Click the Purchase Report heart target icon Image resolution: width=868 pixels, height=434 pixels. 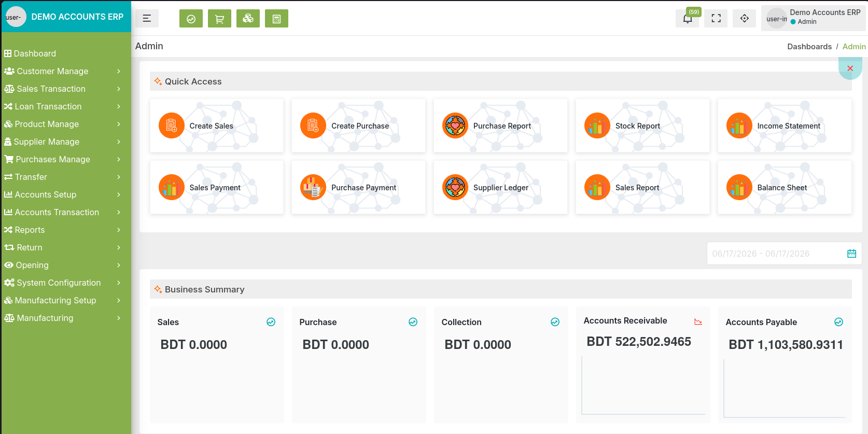455,125
